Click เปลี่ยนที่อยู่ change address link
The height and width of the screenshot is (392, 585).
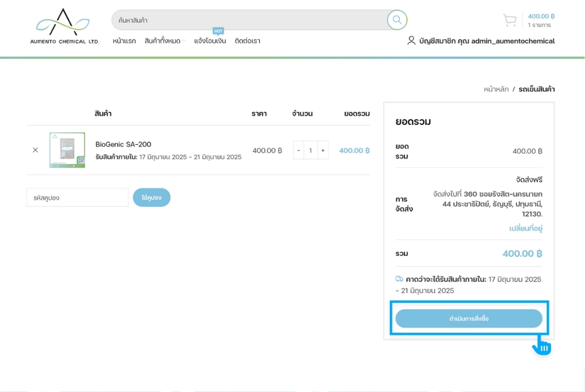coord(526,228)
